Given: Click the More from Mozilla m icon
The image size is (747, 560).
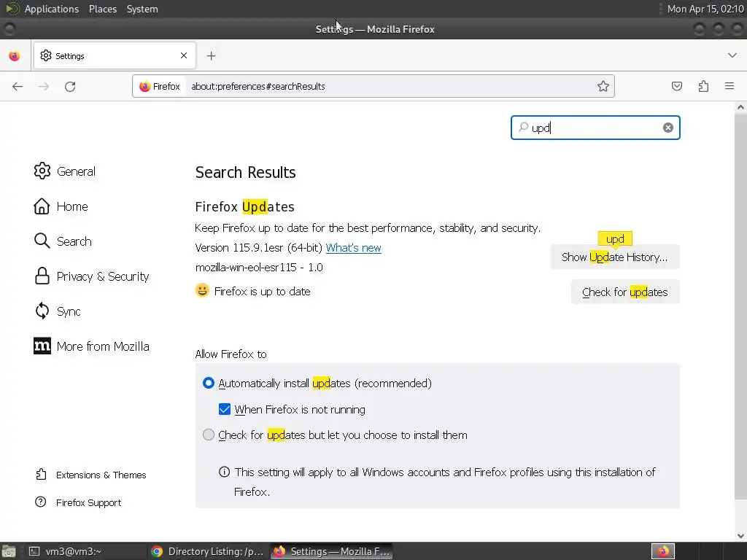Looking at the screenshot, I should point(42,346).
